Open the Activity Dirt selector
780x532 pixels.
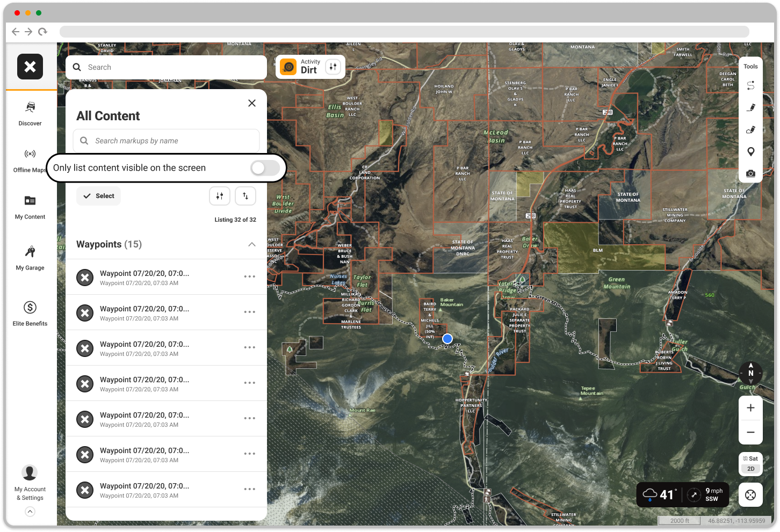pos(300,67)
